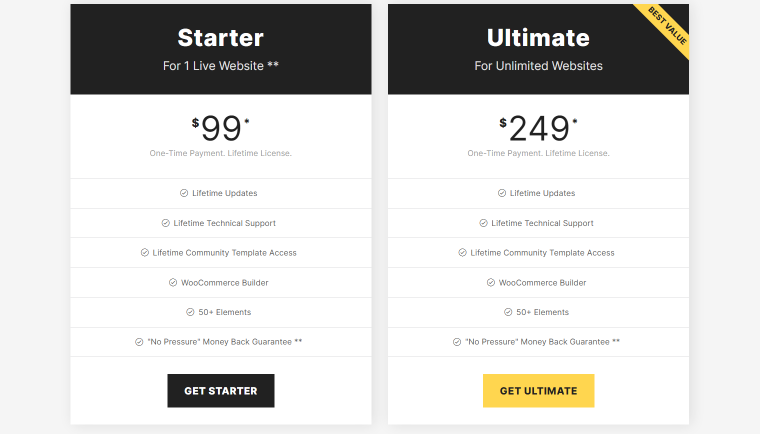Click Ultimate's Lifetime Technical Support check icon
The height and width of the screenshot is (434, 760).
click(483, 223)
